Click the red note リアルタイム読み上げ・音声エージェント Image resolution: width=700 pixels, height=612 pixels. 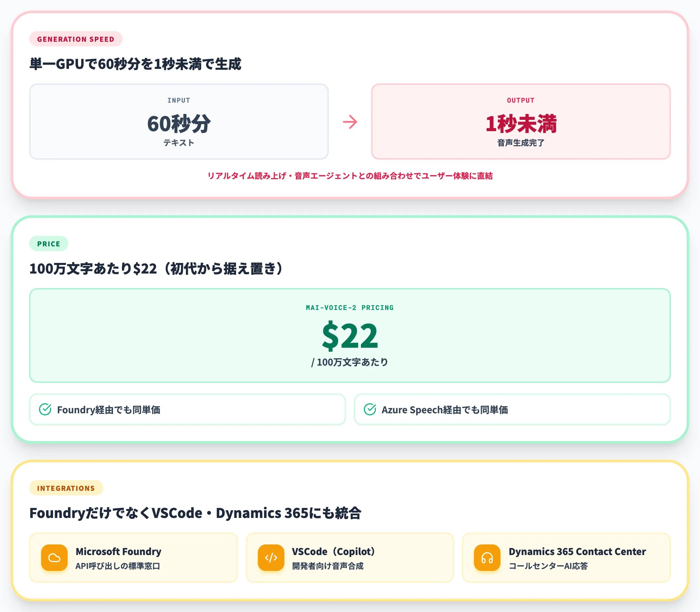[x=350, y=176]
